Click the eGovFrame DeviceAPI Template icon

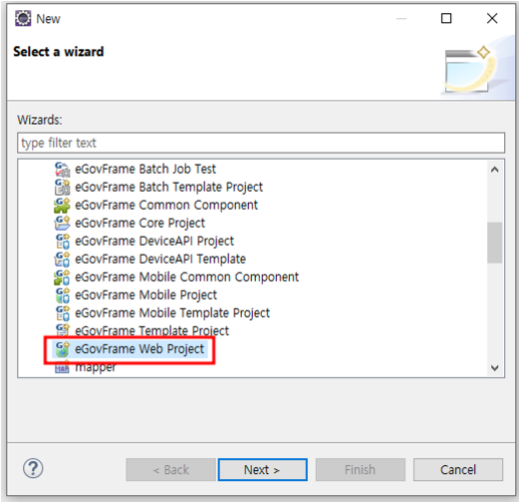62,259
